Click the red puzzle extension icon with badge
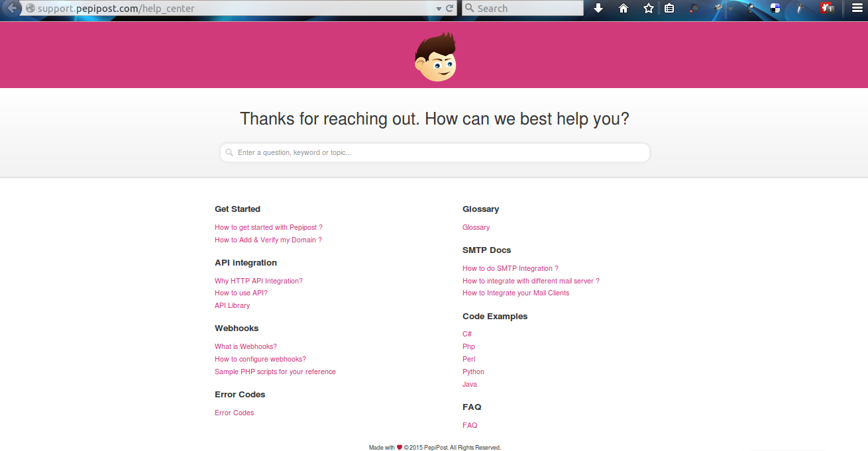868x451 pixels. click(827, 8)
